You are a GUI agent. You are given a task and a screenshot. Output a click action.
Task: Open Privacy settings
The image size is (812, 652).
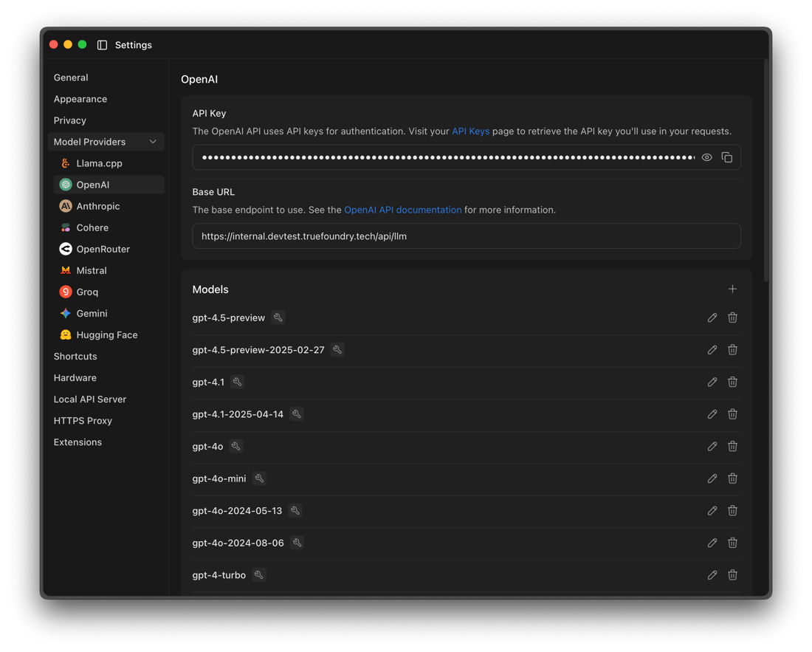[70, 120]
